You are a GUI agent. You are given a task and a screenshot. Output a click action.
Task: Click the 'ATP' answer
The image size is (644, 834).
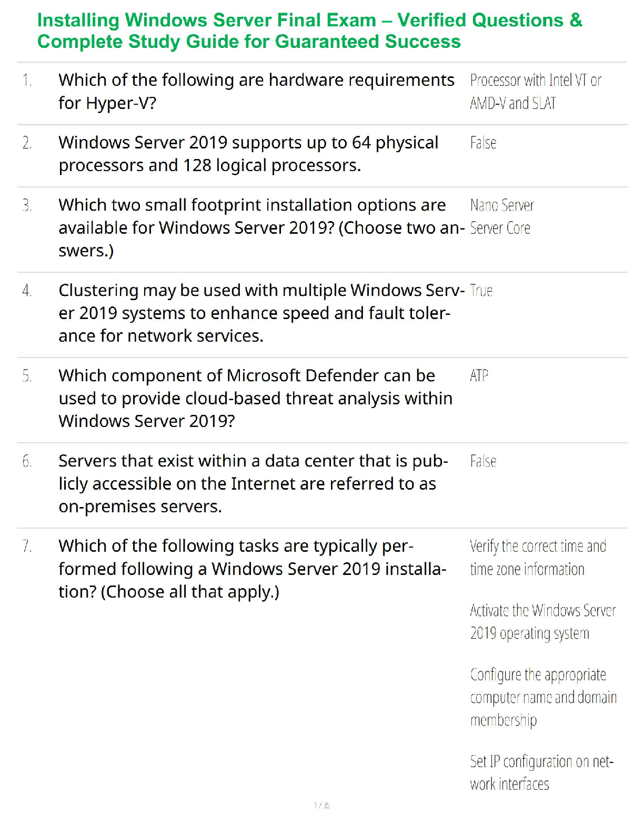coord(479,376)
